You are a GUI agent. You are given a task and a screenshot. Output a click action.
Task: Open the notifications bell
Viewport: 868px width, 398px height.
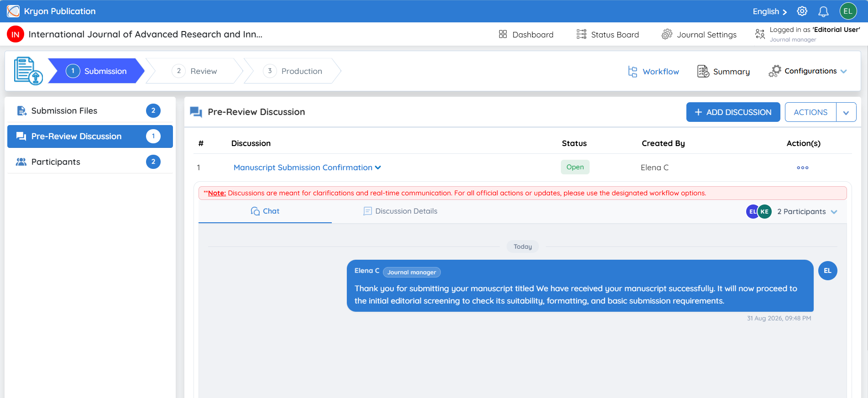[x=823, y=11]
